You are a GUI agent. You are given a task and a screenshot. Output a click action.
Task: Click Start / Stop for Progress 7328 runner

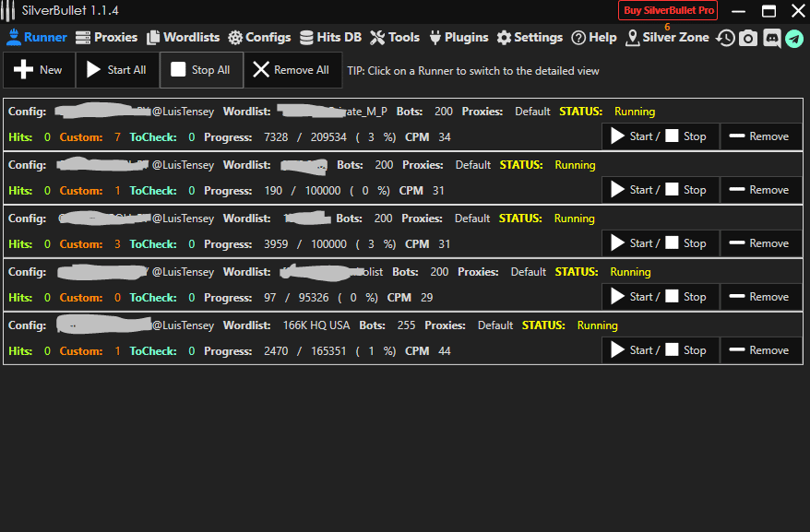[x=661, y=136]
